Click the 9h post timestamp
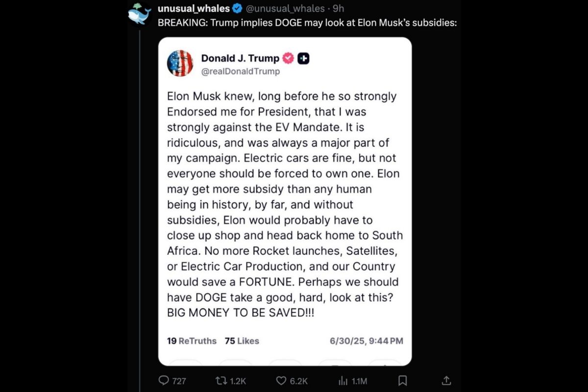The image size is (588, 392). [339, 8]
